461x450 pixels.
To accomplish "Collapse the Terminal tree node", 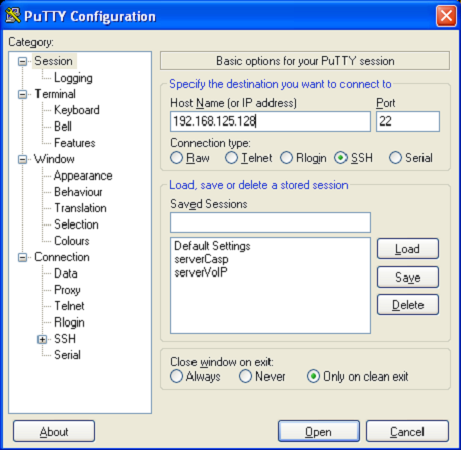I will pos(22,94).
